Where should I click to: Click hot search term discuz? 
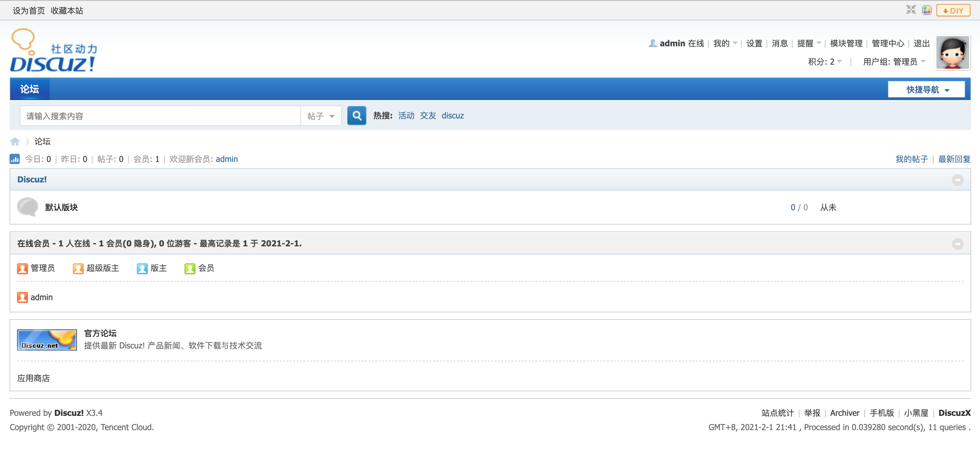click(452, 116)
